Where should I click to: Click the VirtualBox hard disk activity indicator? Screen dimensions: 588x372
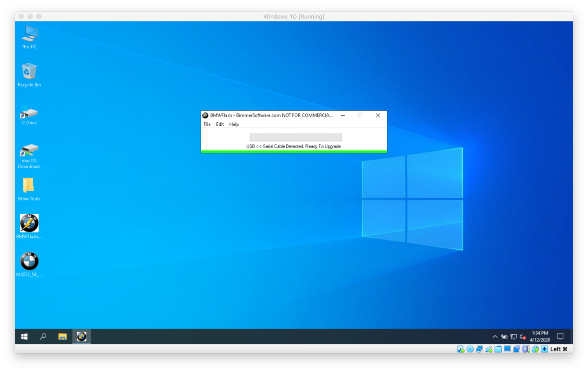click(461, 349)
